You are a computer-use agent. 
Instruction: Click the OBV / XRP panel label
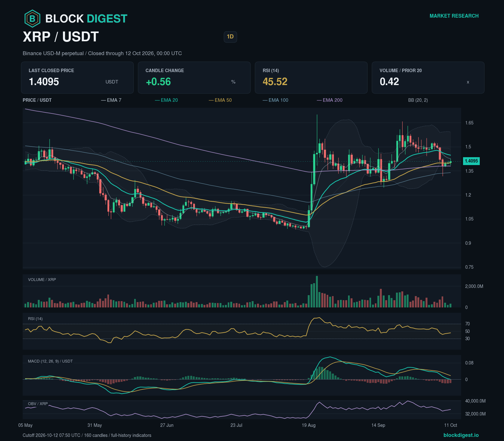38,404
